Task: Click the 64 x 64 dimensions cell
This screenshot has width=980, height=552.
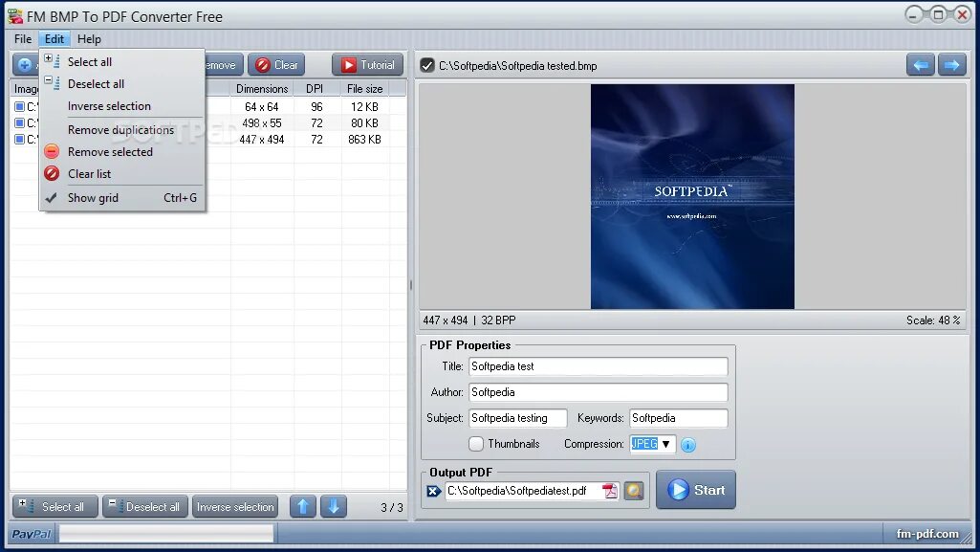Action: click(x=262, y=107)
